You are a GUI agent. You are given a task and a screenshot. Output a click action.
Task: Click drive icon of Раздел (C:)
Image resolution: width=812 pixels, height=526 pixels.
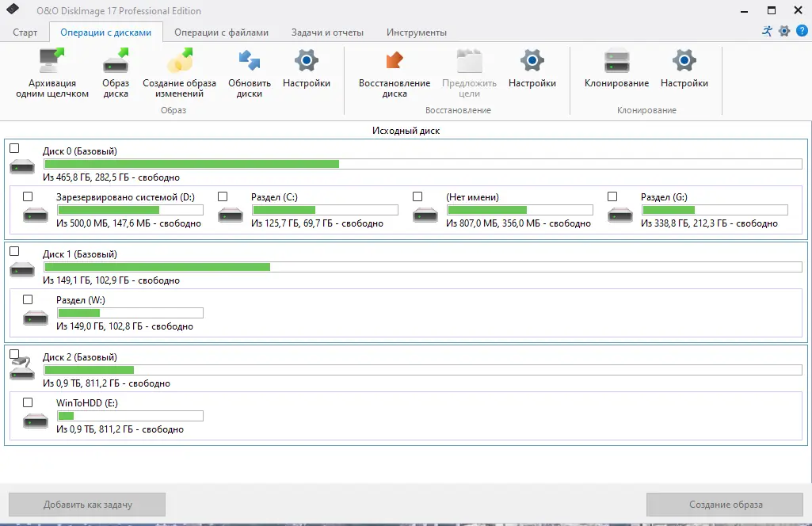tap(231, 215)
